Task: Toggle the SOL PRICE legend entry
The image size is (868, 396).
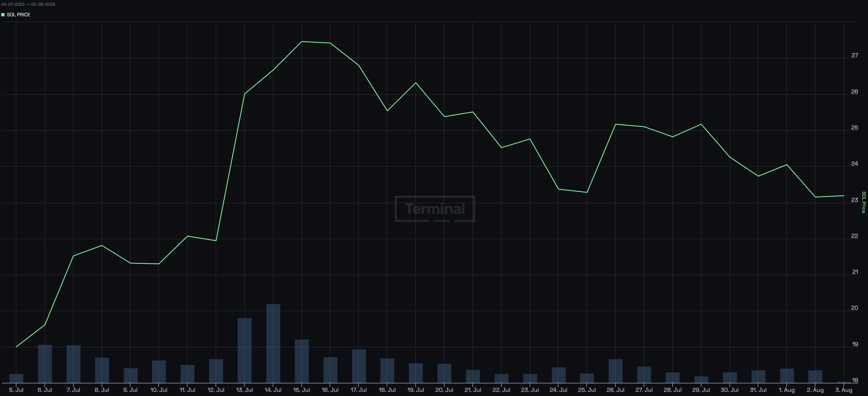Action: [x=16, y=15]
